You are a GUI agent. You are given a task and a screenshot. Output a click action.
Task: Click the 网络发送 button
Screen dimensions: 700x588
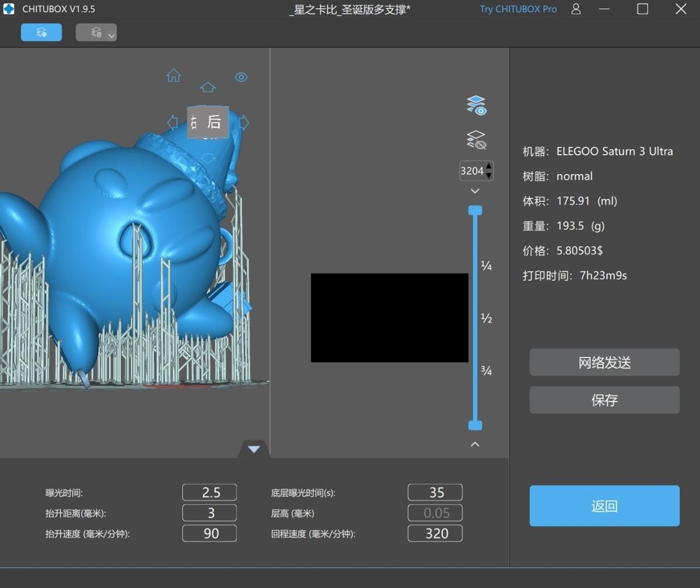click(x=604, y=362)
